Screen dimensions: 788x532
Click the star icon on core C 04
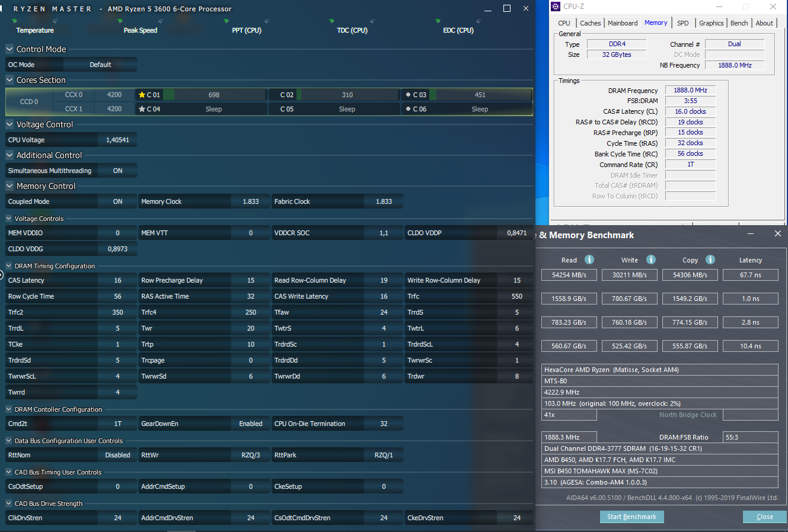[142, 109]
